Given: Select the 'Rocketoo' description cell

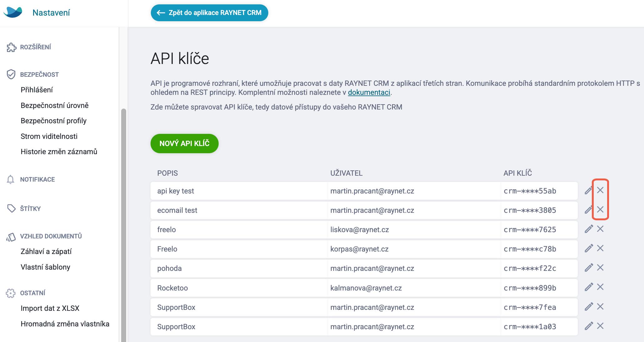Looking at the screenshot, I should pyautogui.click(x=239, y=288).
